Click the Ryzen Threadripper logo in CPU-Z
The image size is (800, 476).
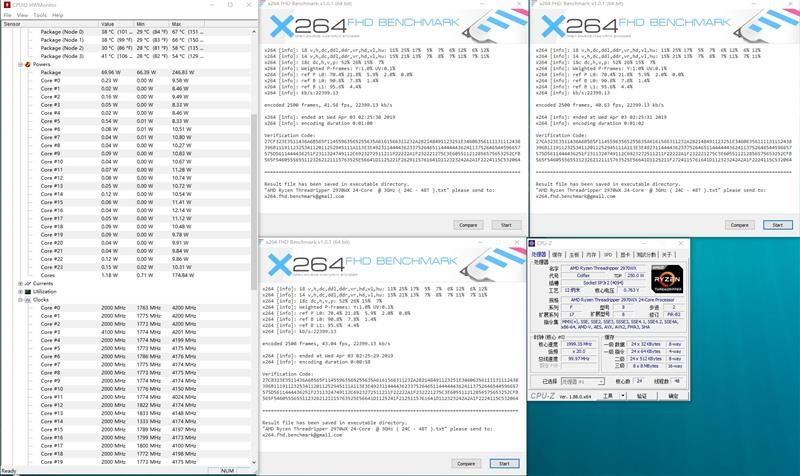tap(667, 279)
